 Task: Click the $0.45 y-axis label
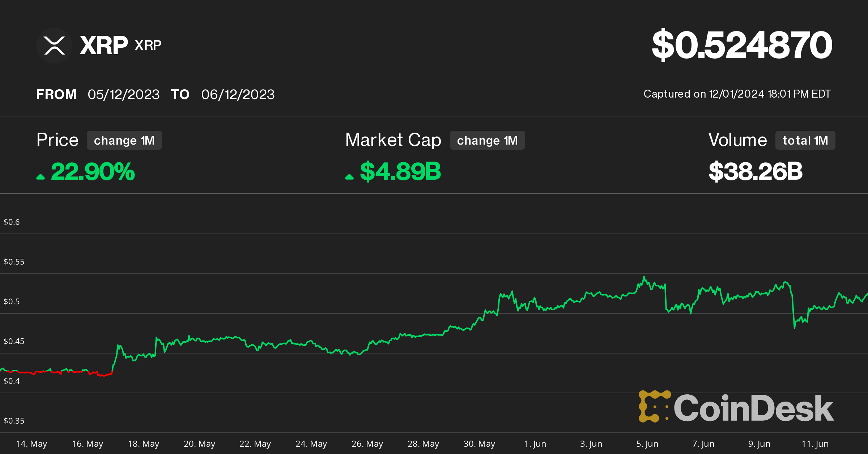coord(14,341)
